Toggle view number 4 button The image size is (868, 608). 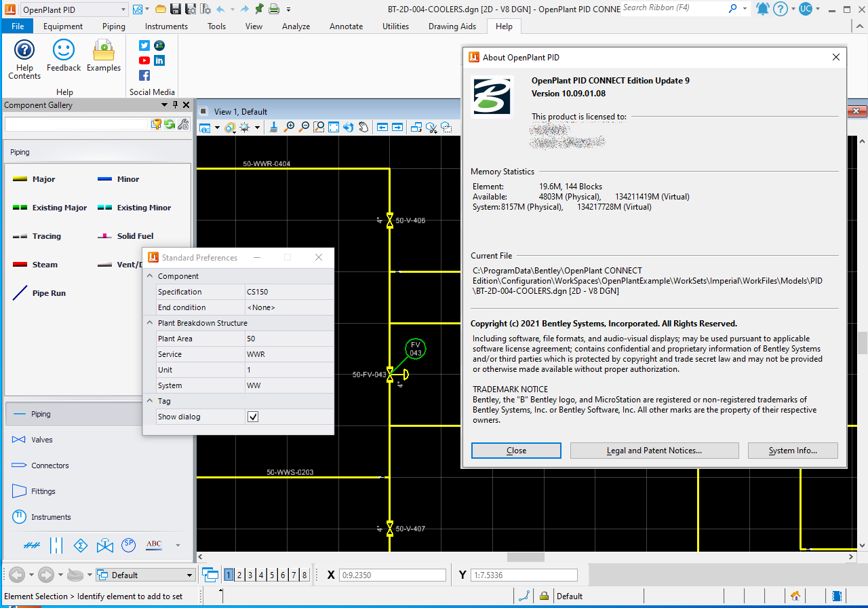(262, 575)
